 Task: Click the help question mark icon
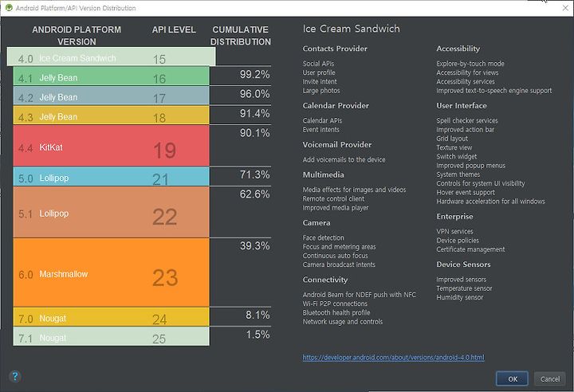coord(15,376)
